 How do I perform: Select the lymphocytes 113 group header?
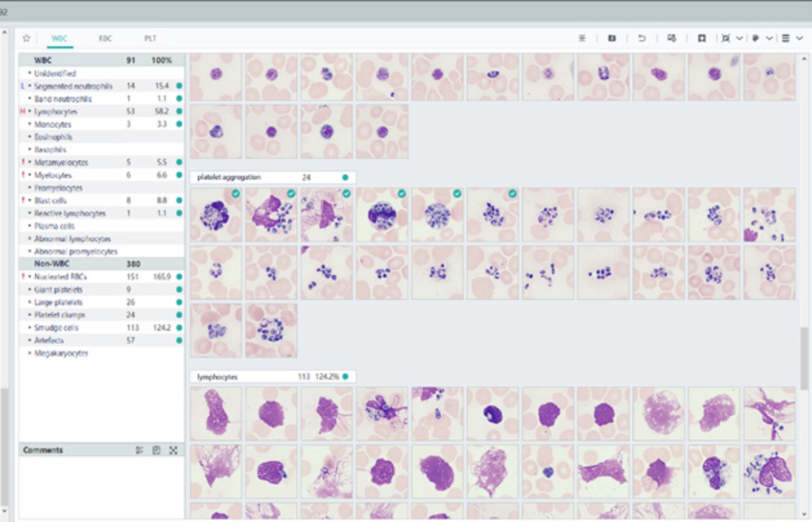click(x=273, y=377)
